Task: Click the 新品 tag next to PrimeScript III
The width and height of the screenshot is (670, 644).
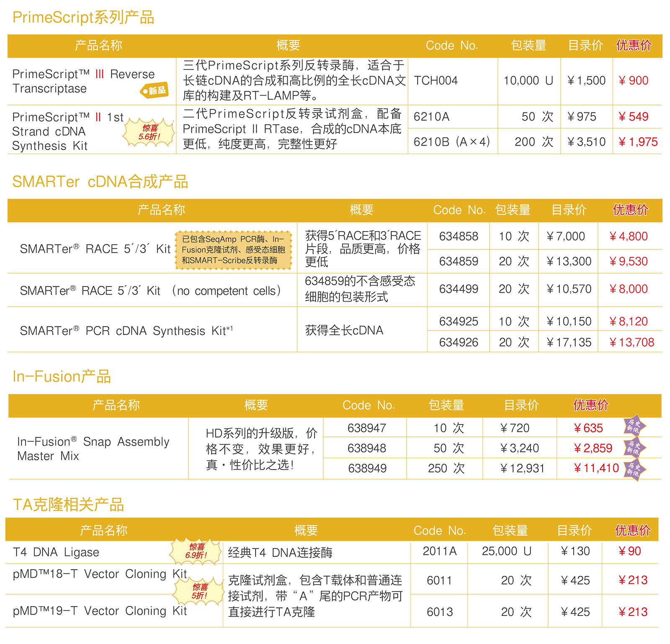Action: click(x=155, y=90)
